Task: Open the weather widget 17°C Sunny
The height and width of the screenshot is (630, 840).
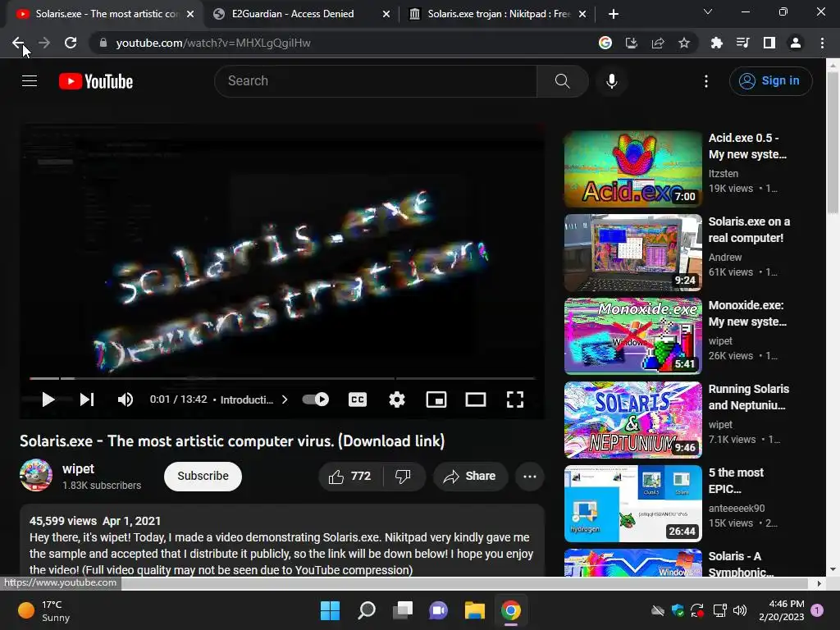Action: pyautogui.click(x=44, y=610)
